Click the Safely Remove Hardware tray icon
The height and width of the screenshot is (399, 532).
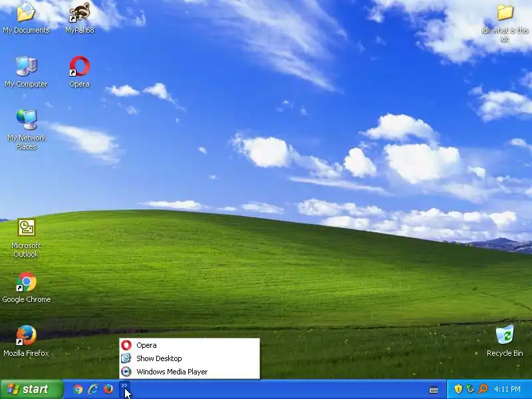point(470,389)
